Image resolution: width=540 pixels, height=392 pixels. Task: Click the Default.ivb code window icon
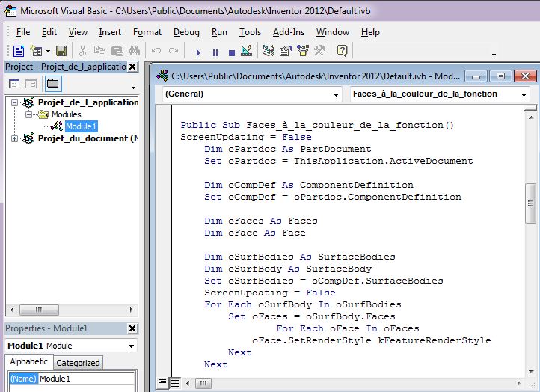click(162, 75)
